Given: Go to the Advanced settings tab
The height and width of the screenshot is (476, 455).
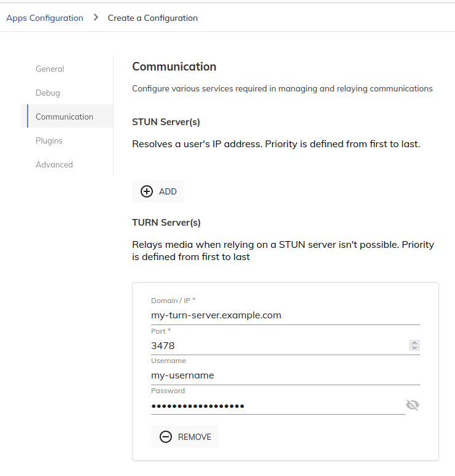Looking at the screenshot, I should pos(54,164).
